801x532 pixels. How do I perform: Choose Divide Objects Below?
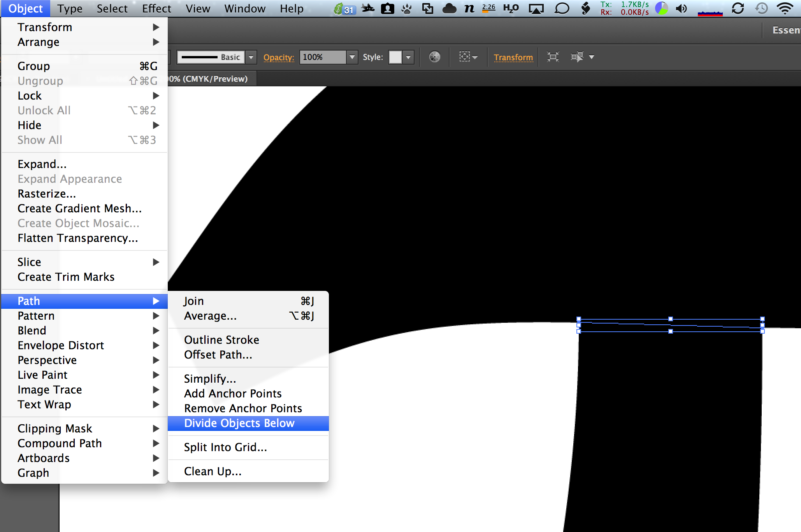239,423
